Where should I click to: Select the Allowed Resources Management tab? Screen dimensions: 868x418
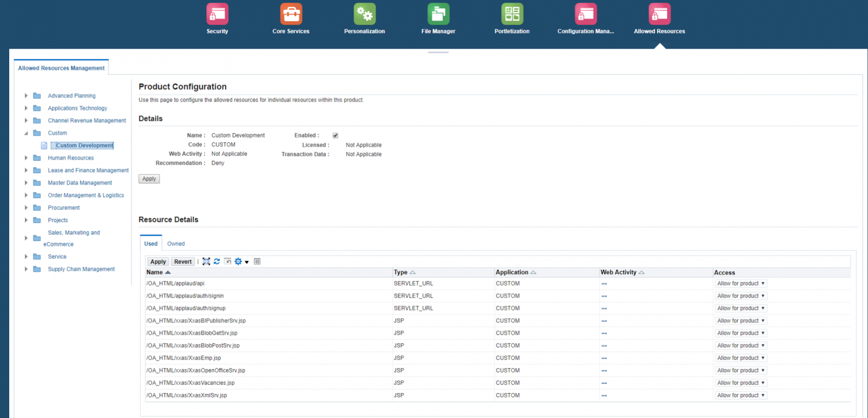tap(61, 68)
